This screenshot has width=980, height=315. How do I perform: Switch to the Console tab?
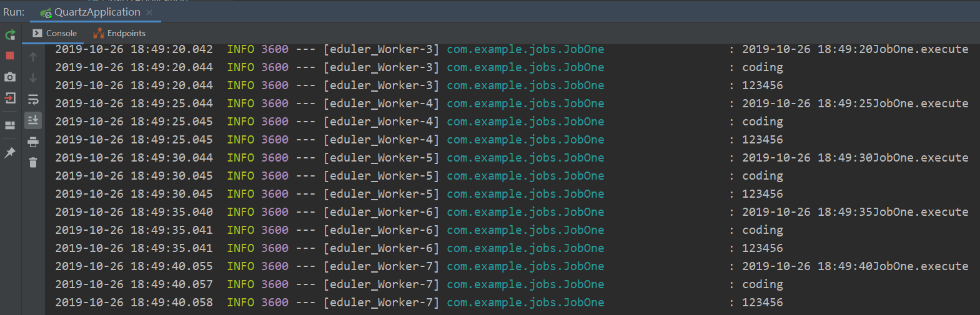coord(54,33)
